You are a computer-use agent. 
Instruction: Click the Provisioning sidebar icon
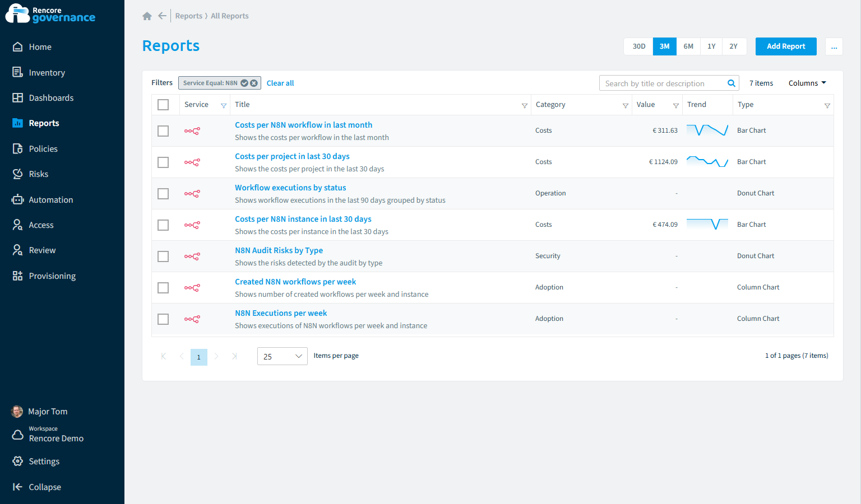pos(18,276)
